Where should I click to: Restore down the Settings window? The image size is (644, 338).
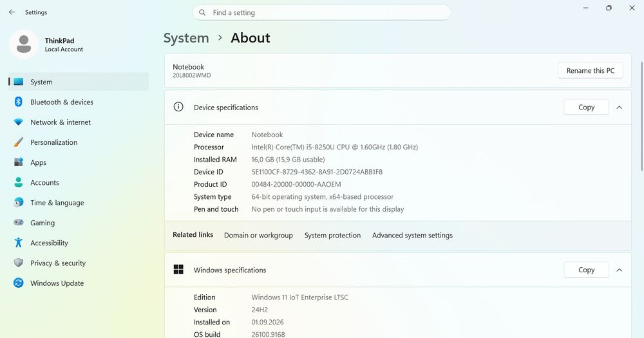coord(609,8)
